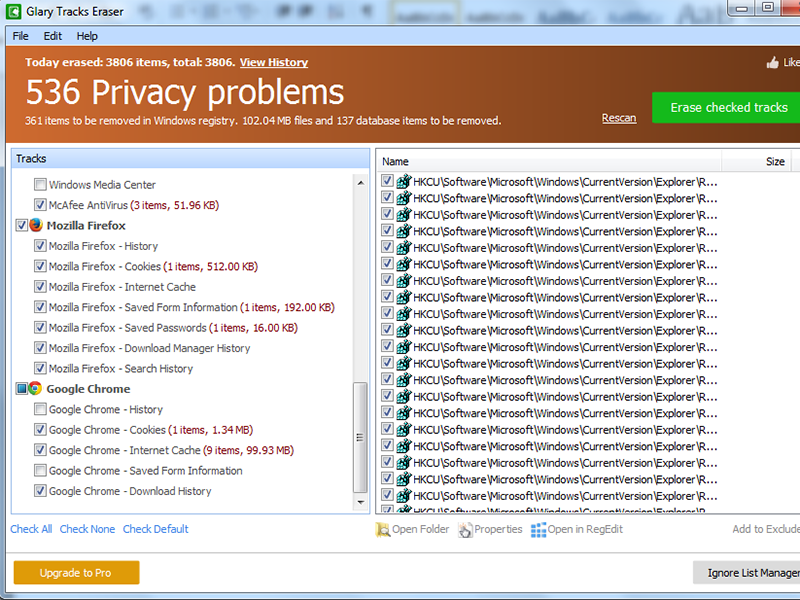The height and width of the screenshot is (600, 800).
Task: Click the Google Chrome logo icon
Action: pos(35,388)
